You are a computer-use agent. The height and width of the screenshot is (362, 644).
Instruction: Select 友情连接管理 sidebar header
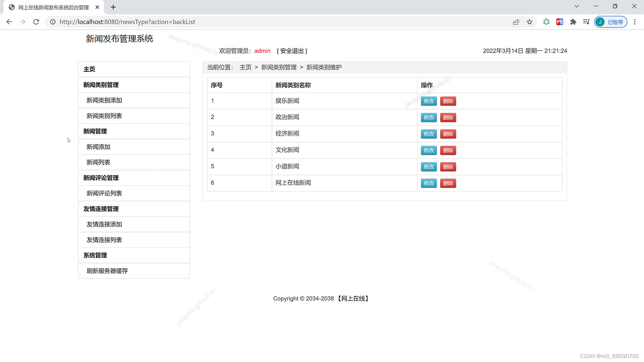pos(134,209)
